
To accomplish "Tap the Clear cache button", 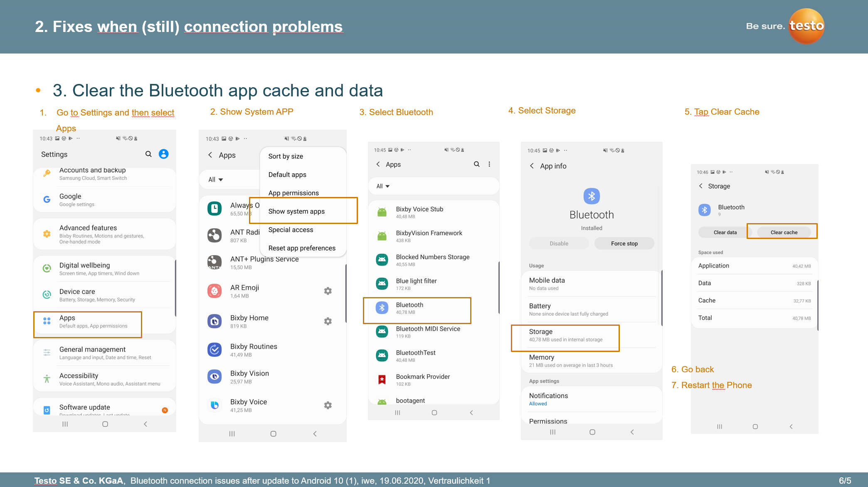I will click(784, 232).
